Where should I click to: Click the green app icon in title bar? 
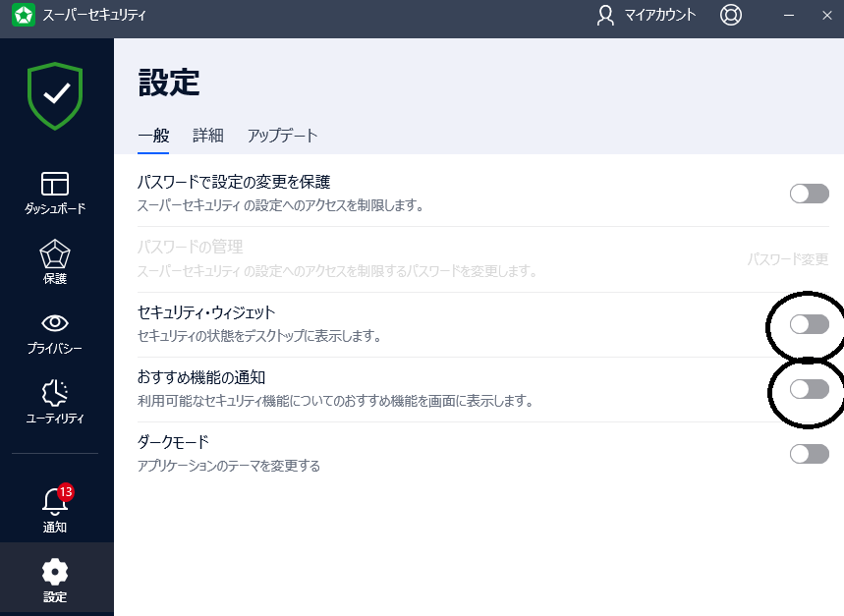[21, 16]
